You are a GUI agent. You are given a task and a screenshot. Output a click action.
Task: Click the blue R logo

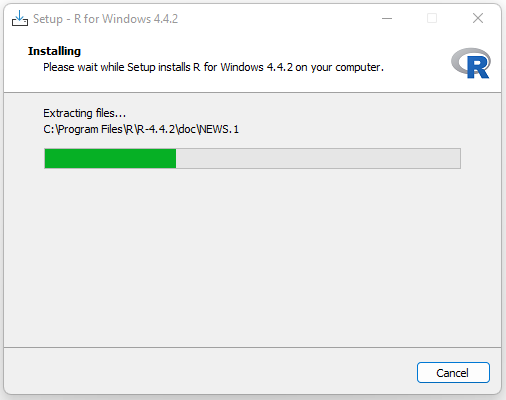[478, 67]
